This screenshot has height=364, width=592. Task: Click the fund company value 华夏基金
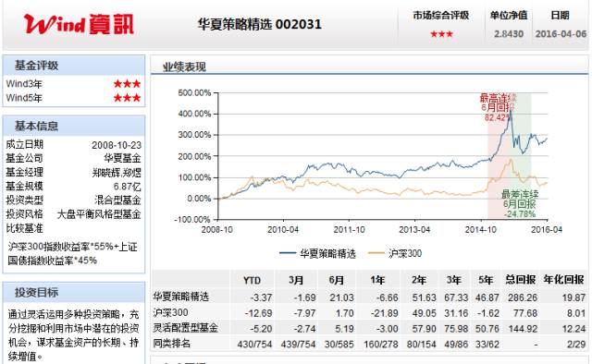click(122, 158)
